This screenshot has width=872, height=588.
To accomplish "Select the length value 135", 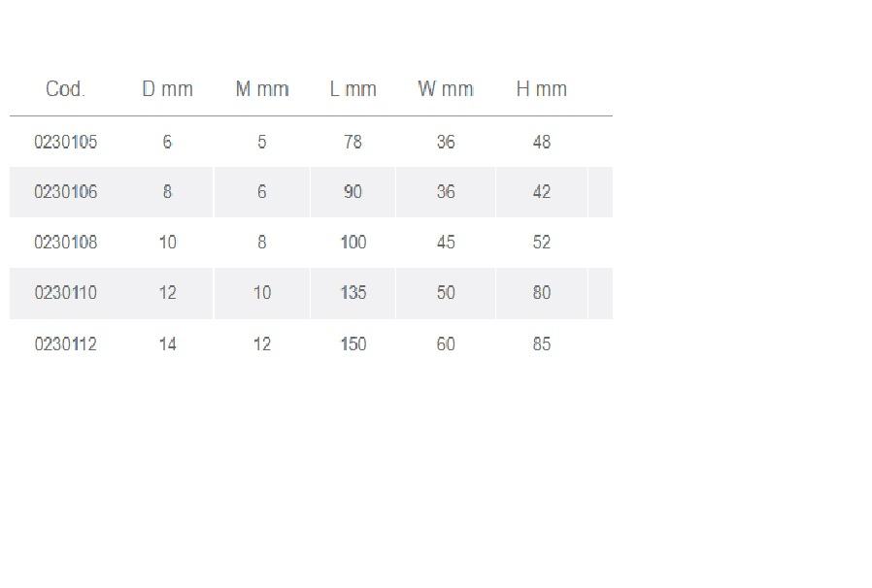I will [352, 293].
